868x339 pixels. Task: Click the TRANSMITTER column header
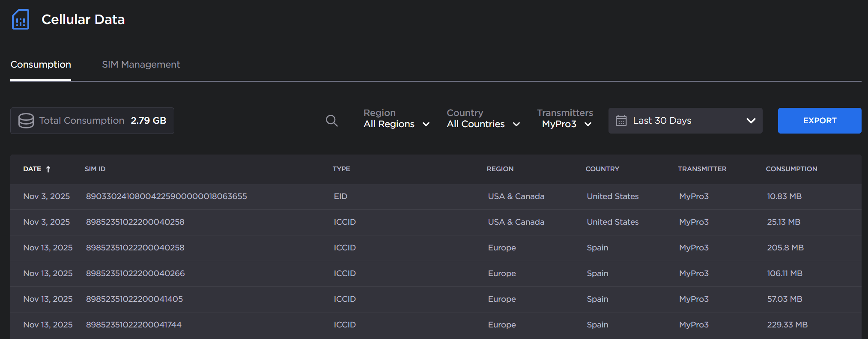tap(702, 169)
